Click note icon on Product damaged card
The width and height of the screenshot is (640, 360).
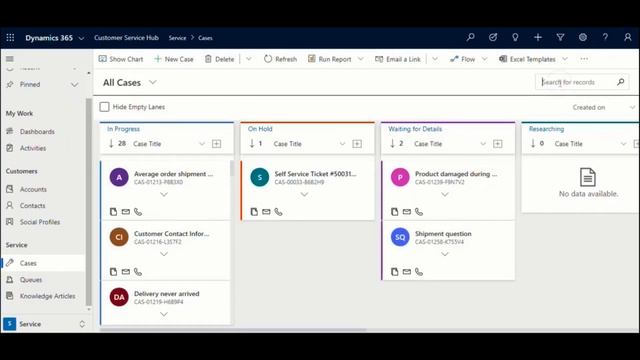[x=394, y=212]
